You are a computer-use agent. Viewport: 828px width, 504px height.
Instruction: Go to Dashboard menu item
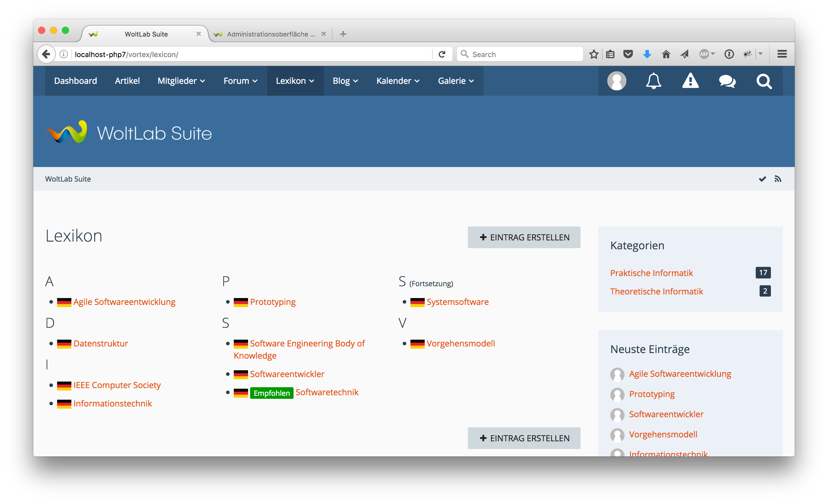[75, 81]
